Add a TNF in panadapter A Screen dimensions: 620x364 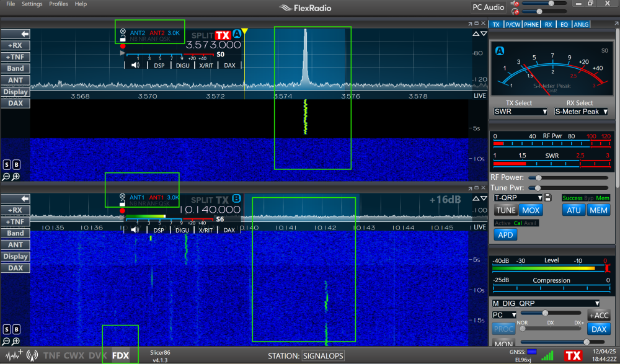tap(15, 57)
